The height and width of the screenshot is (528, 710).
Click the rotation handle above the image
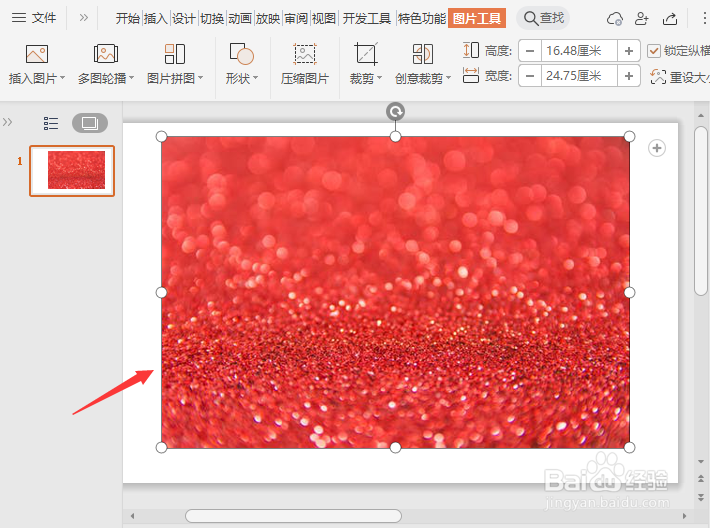coord(395,111)
